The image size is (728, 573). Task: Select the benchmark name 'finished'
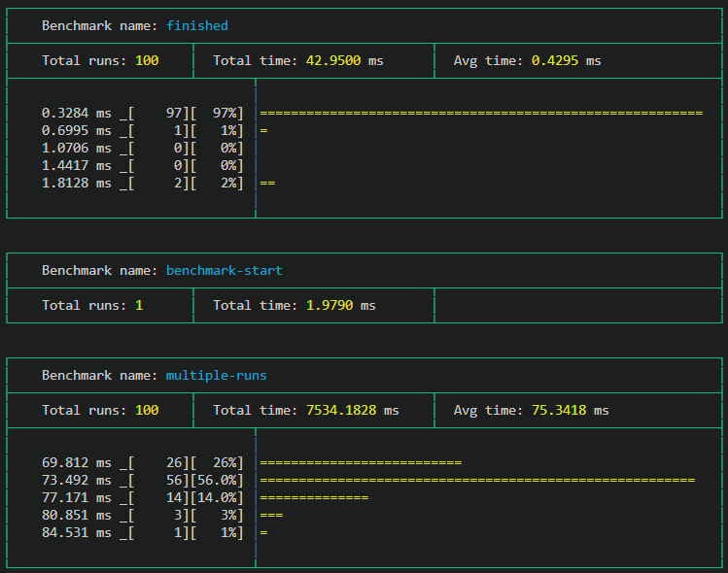point(197,25)
